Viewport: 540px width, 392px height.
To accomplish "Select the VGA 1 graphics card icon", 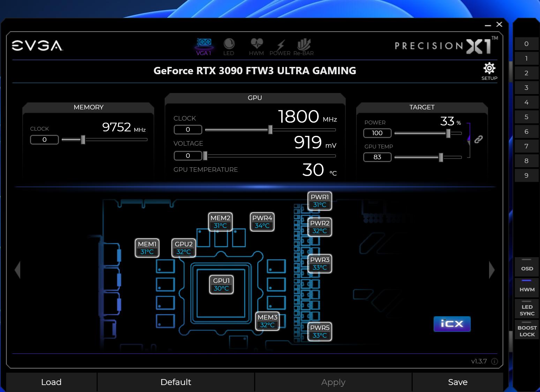I will point(204,47).
